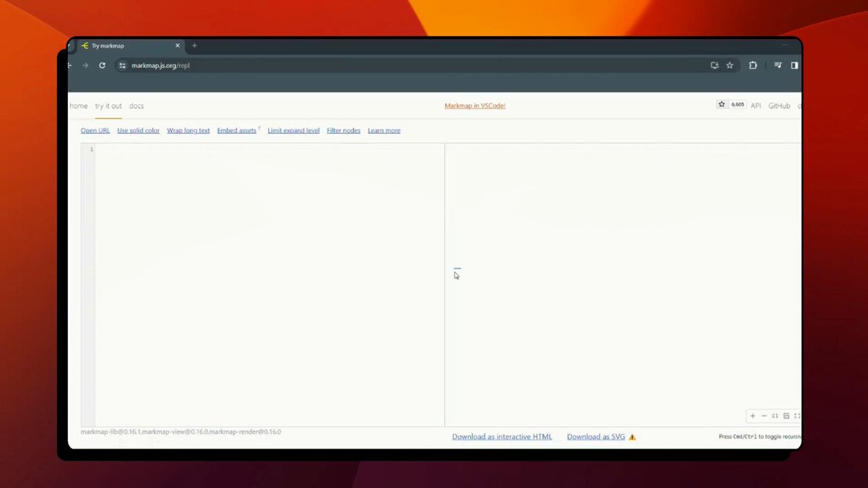
Task: Zoom in the markmap with plus icon
Action: tap(752, 416)
